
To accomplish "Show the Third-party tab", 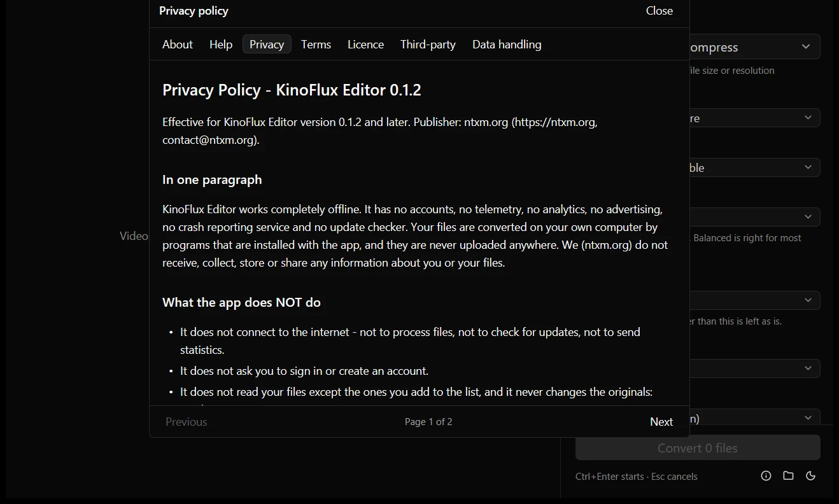I will pyautogui.click(x=428, y=45).
